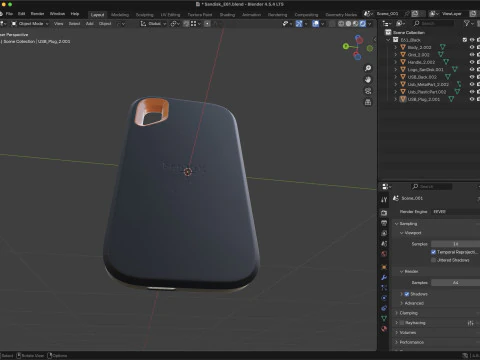Open the Scene properties tab icon
This screenshot has width=480, height=360.
click(x=384, y=244)
